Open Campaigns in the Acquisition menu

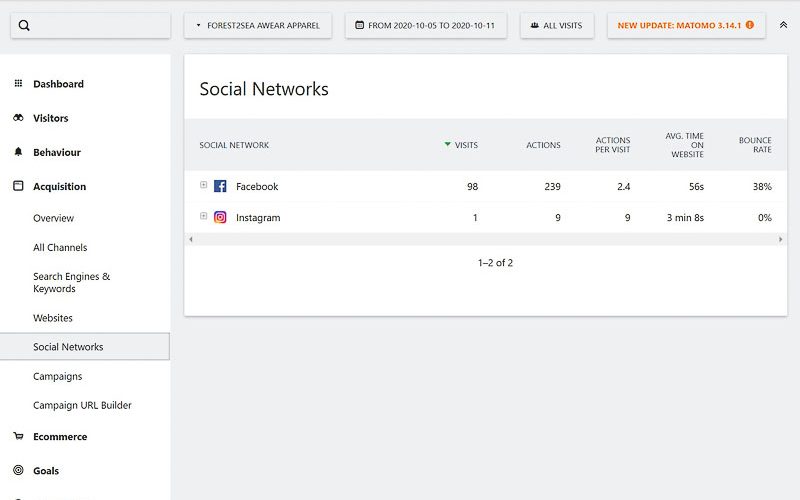pos(58,377)
